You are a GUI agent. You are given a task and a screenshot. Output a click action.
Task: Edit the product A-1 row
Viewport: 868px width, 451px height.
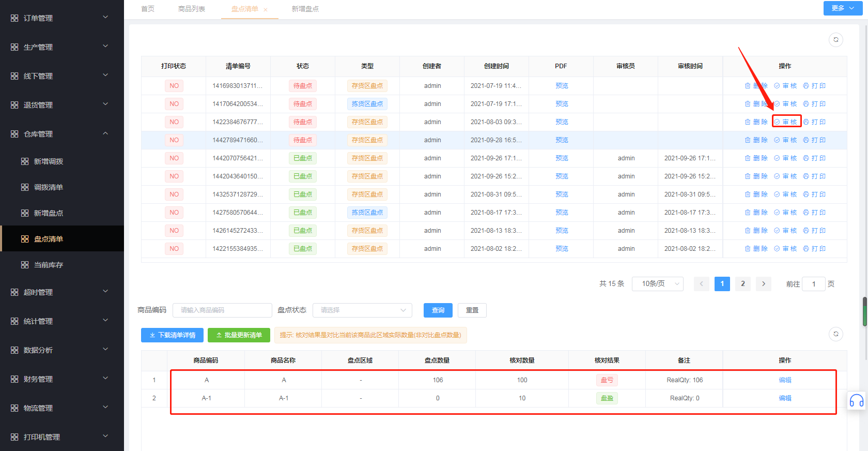click(785, 398)
